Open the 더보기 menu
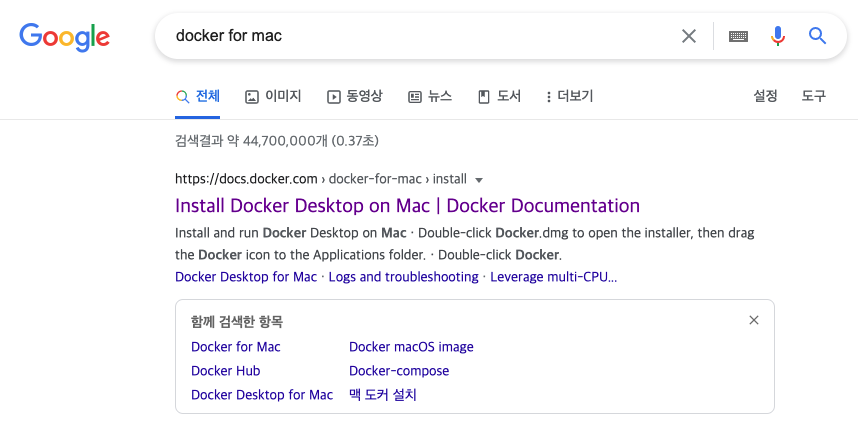This screenshot has width=858, height=436. coord(570,96)
